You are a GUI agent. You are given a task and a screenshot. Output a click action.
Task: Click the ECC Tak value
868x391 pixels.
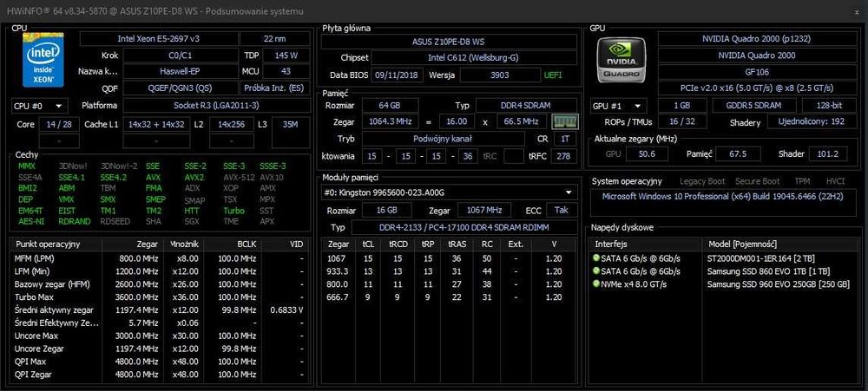coord(561,210)
